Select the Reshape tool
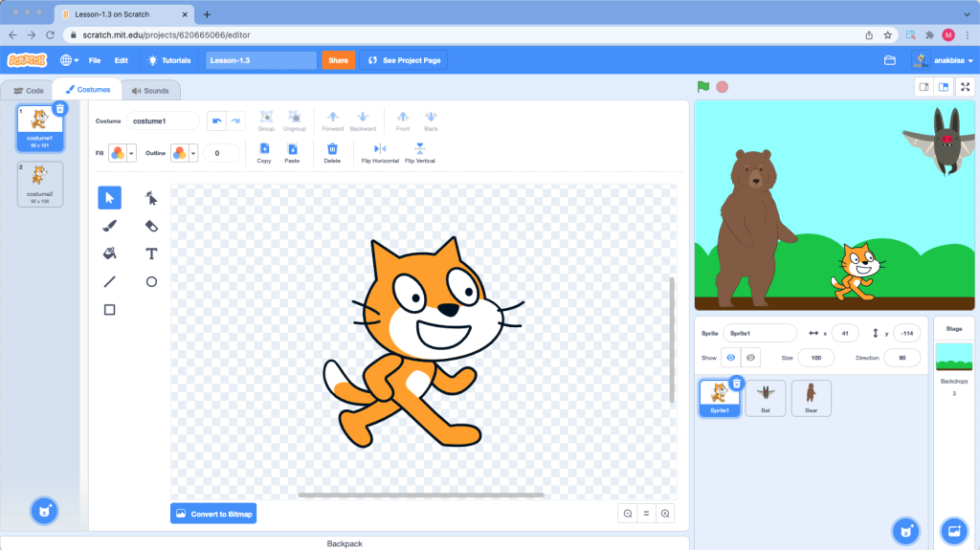 (x=151, y=198)
